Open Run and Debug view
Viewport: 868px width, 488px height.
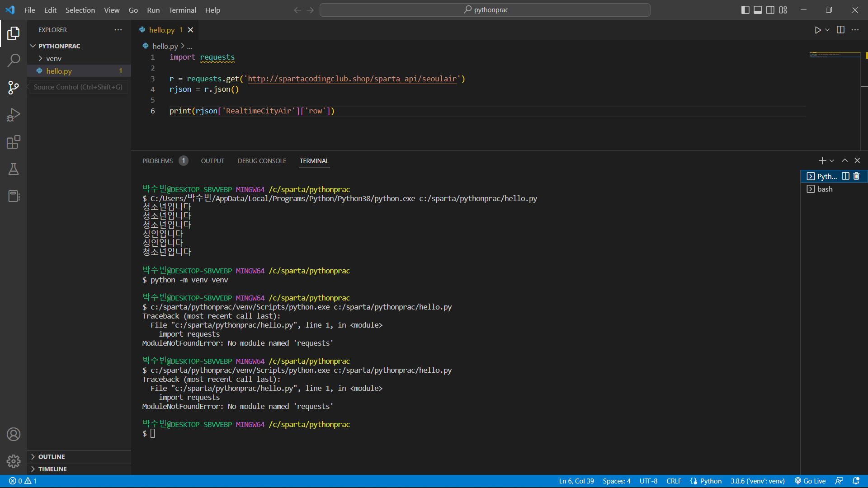coord(14,115)
